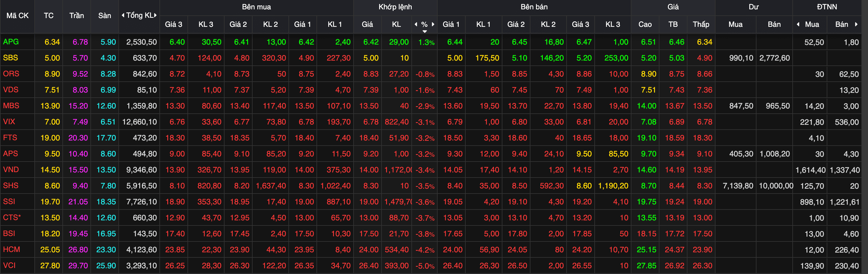Click SBS sell KL 3 value 253,00
868x274 pixels.
coord(616,58)
